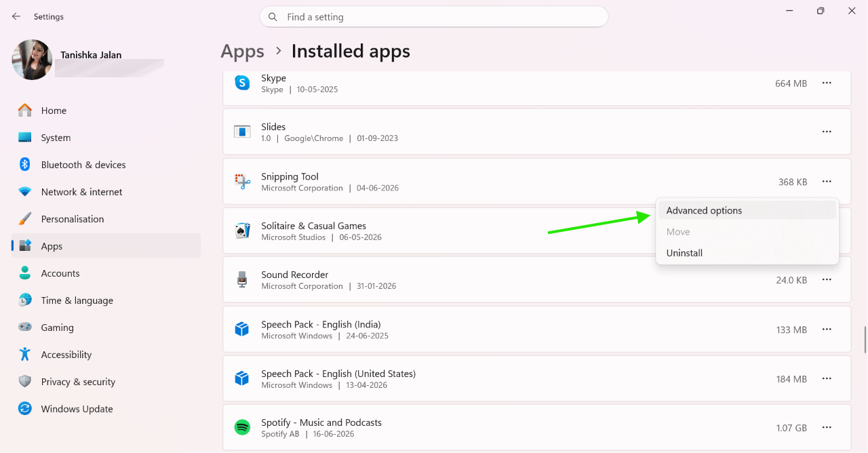The width and height of the screenshot is (868, 453).
Task: Click the Accounts person icon
Action: point(25,273)
